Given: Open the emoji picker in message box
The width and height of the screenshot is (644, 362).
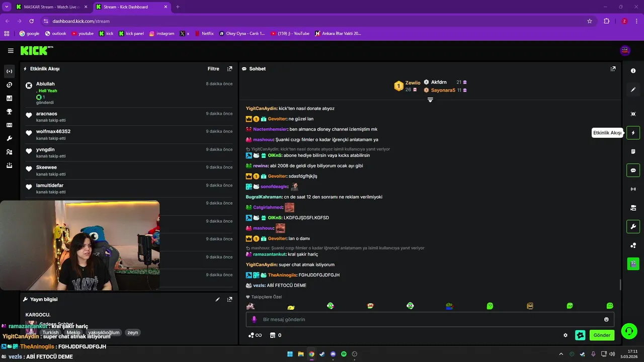Looking at the screenshot, I should coord(606,319).
